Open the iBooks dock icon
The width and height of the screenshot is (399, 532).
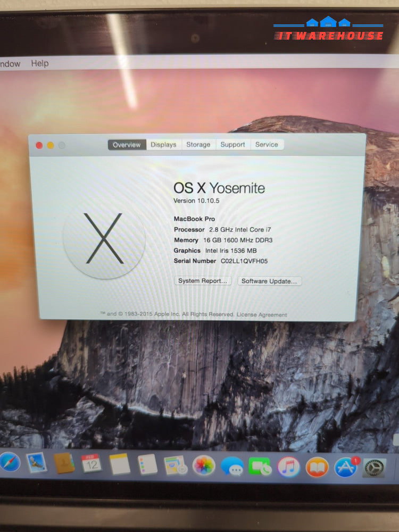[x=317, y=468]
